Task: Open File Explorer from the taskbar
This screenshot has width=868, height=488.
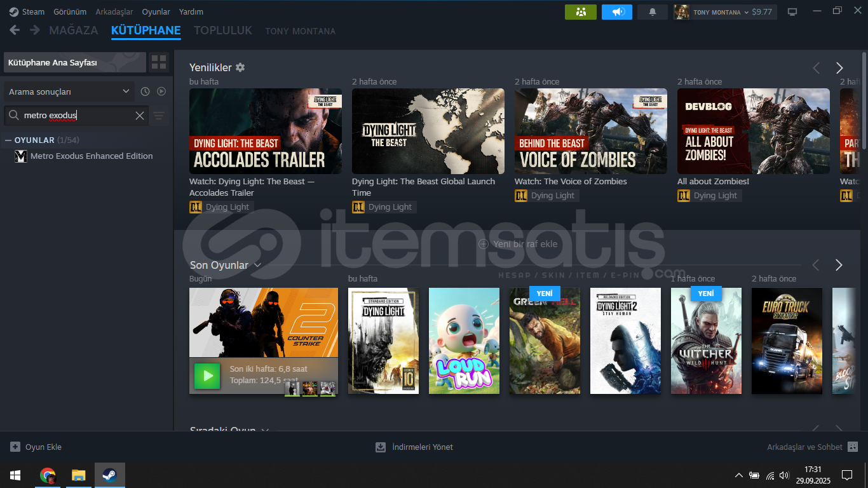Action: (78, 475)
